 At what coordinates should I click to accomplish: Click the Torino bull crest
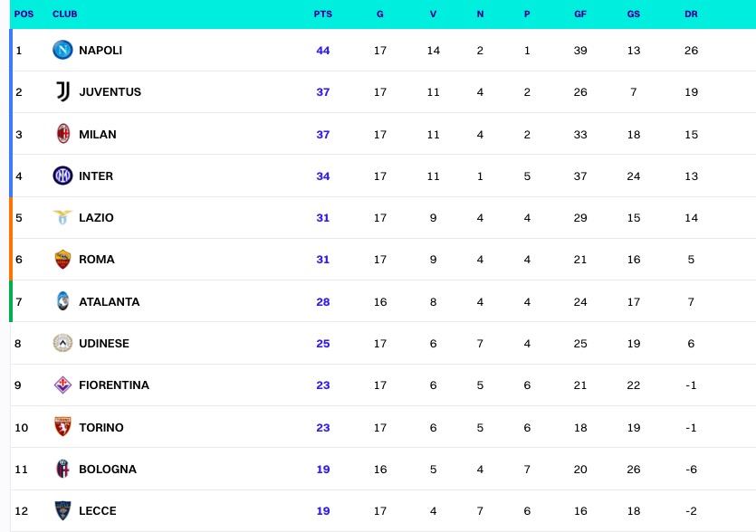[x=62, y=427]
